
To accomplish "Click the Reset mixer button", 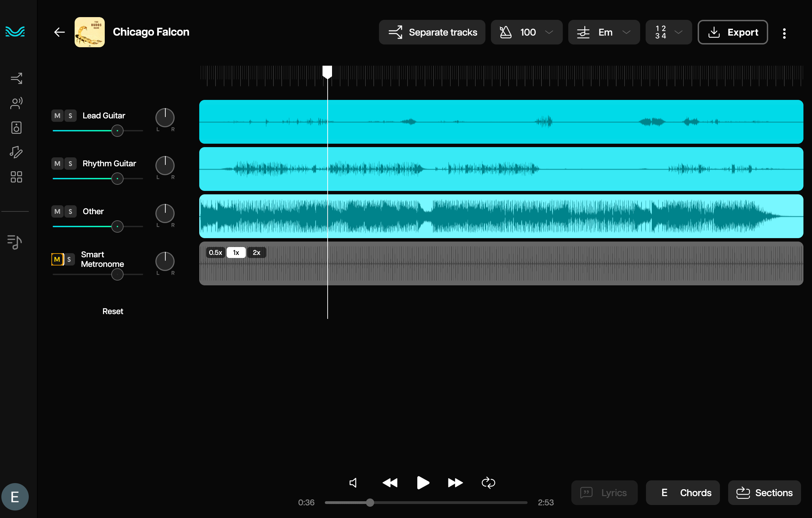I will coord(113,311).
